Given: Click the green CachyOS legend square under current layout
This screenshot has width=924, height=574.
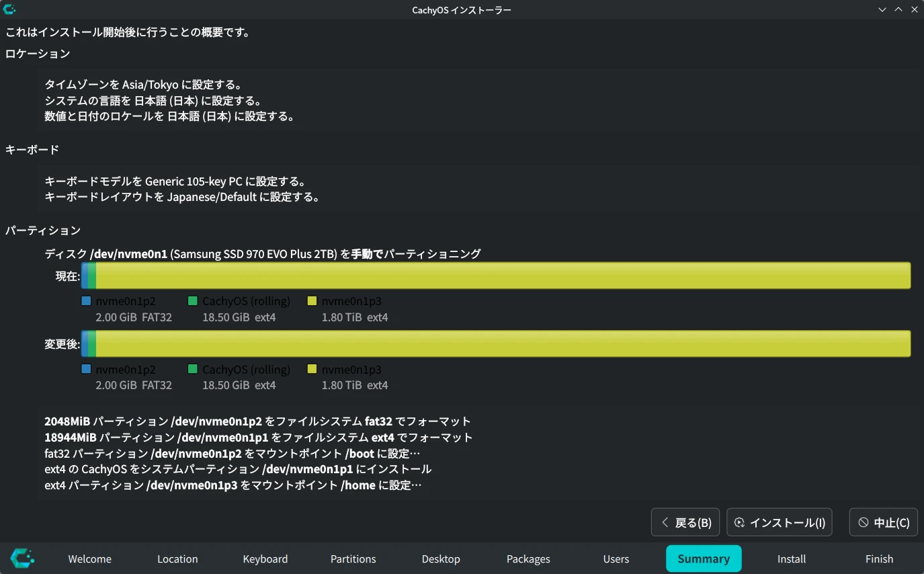Looking at the screenshot, I should pyautogui.click(x=193, y=301).
